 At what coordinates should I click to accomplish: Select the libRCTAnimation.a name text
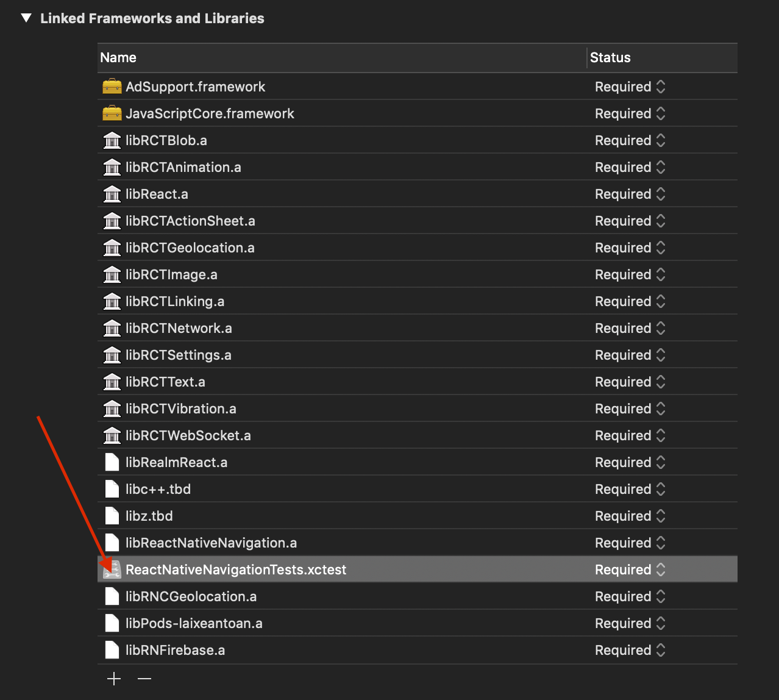[x=183, y=167]
